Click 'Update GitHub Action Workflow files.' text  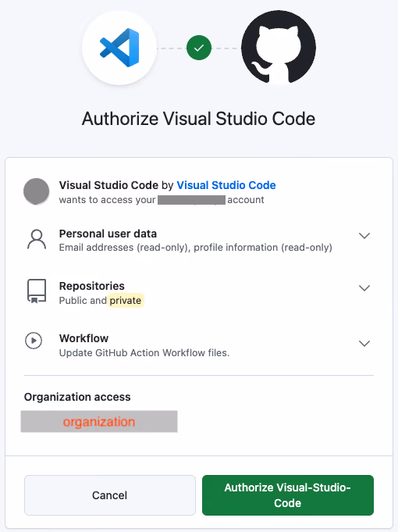tap(144, 353)
